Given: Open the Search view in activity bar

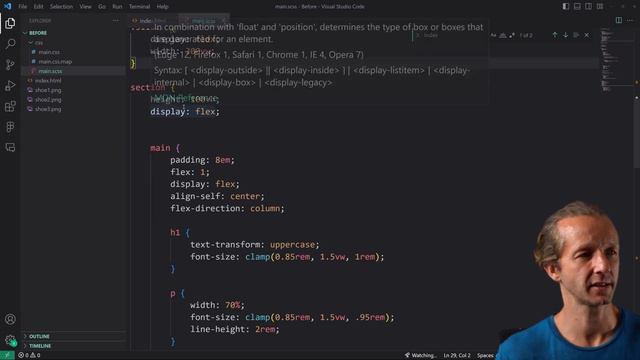Looking at the screenshot, I should (10, 44).
